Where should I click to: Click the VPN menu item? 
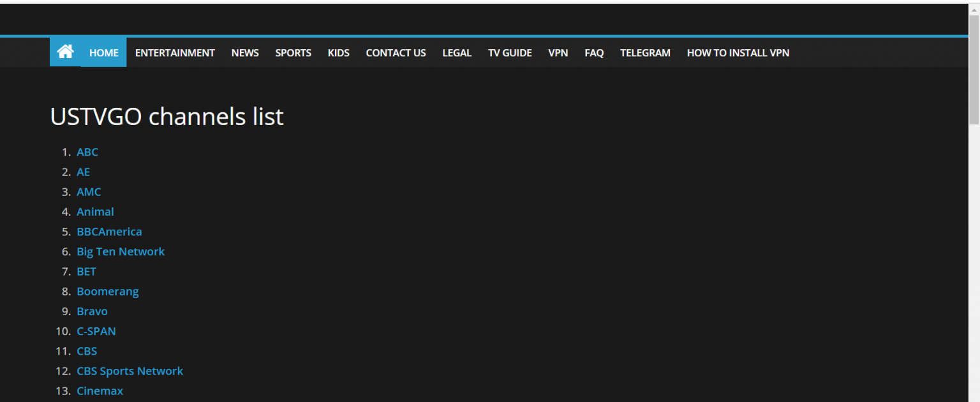click(x=558, y=52)
